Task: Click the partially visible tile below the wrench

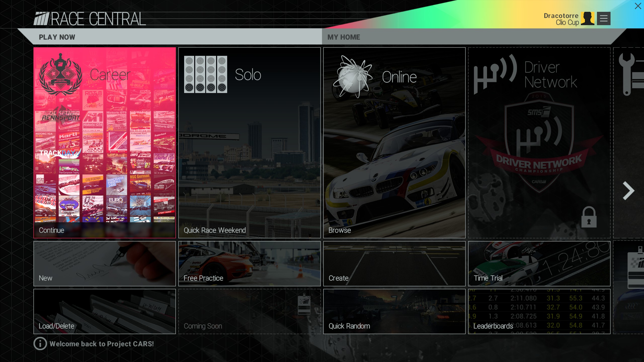Action: coord(629,288)
